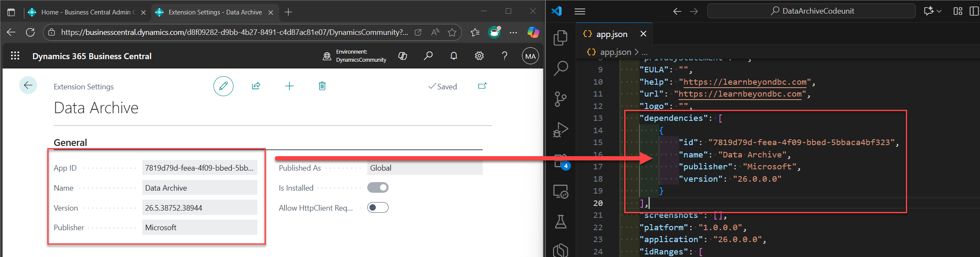Viewport: 980px width, 257px height.
Task: Click "version": "26.0.0.0" on line 18
Action: [730, 179]
